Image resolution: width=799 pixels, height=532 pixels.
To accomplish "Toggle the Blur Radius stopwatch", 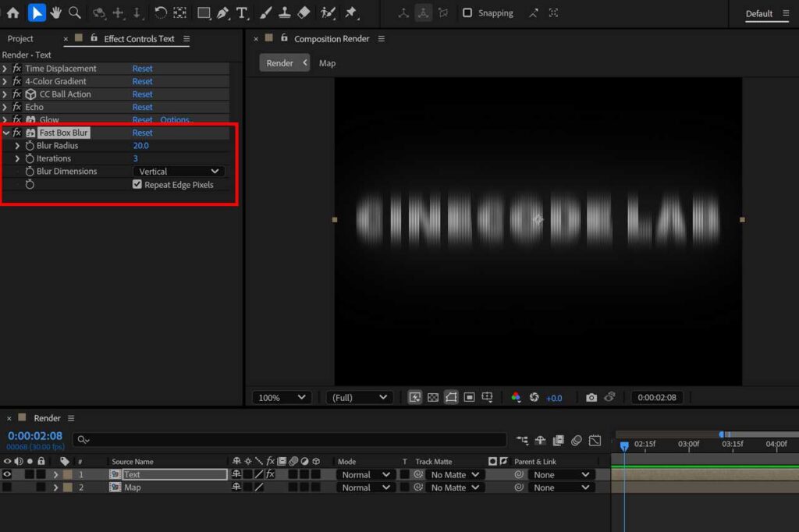I will pyautogui.click(x=30, y=146).
